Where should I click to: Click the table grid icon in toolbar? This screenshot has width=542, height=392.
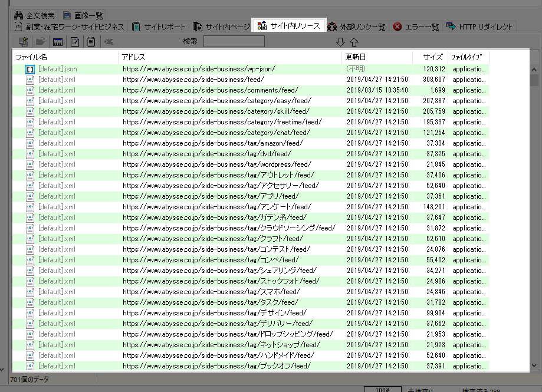(58, 42)
